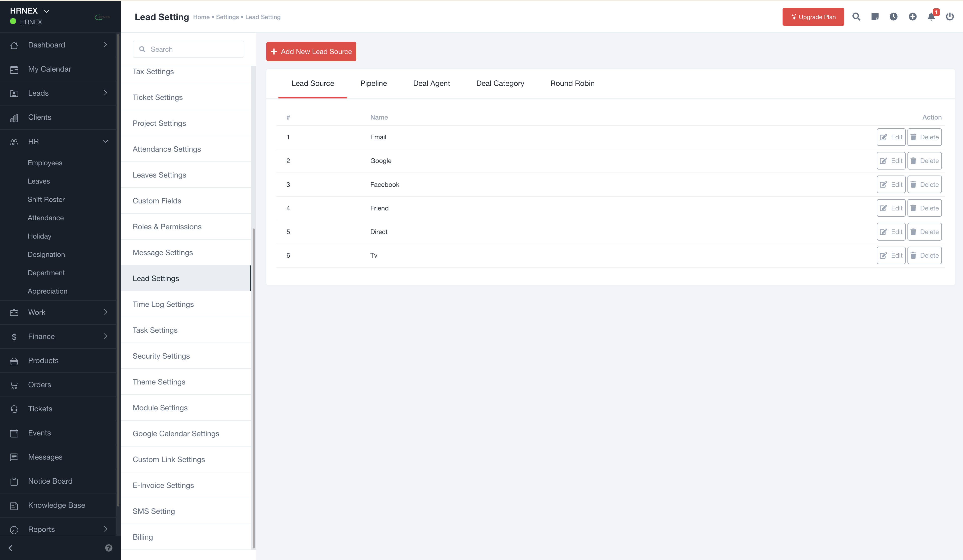The image size is (963, 560).
Task: Edit the Email lead source
Action: coord(891,137)
